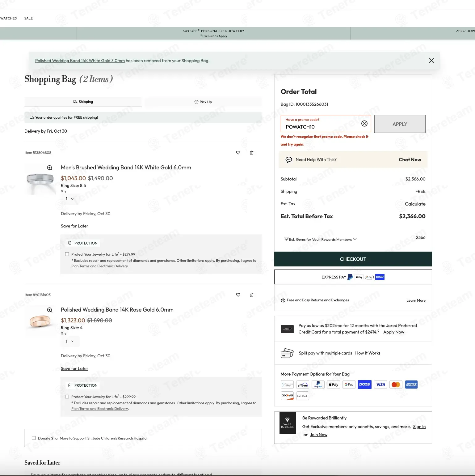Open the WATCHES menu
The image size is (475, 476).
(x=9, y=18)
